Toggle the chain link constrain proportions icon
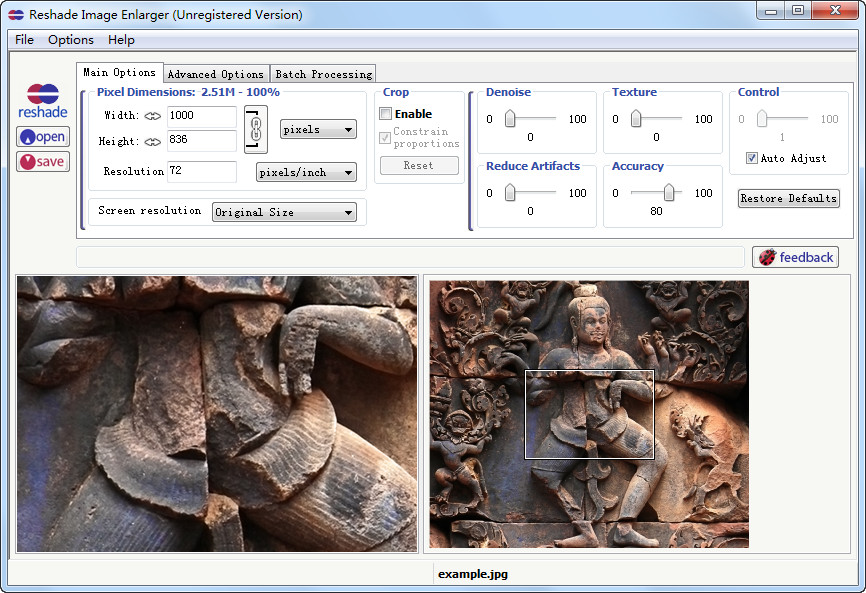The width and height of the screenshot is (866, 593). [x=256, y=128]
